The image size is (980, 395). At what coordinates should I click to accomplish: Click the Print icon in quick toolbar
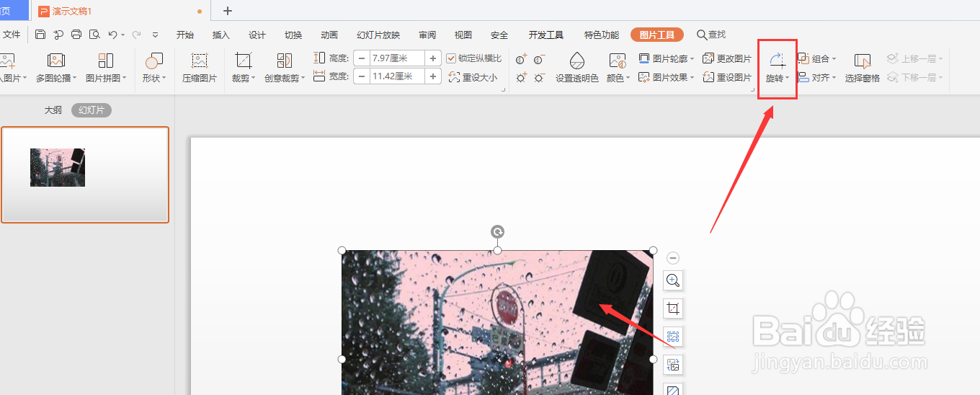pyautogui.click(x=76, y=35)
